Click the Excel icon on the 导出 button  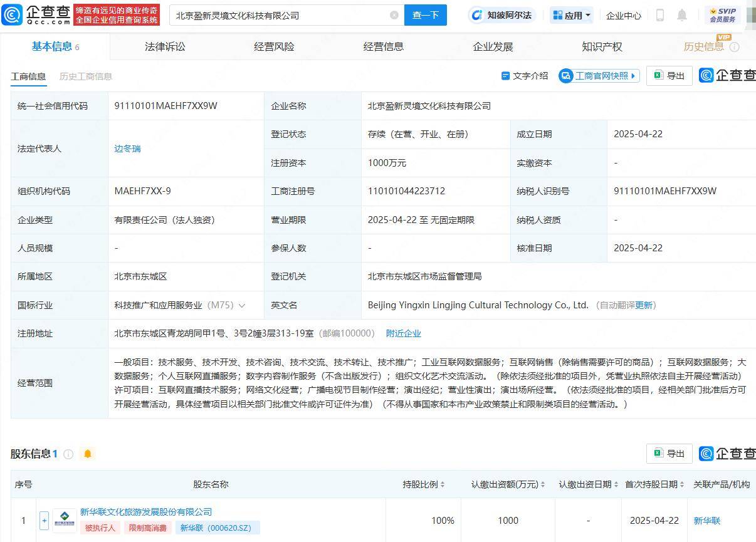pos(657,75)
